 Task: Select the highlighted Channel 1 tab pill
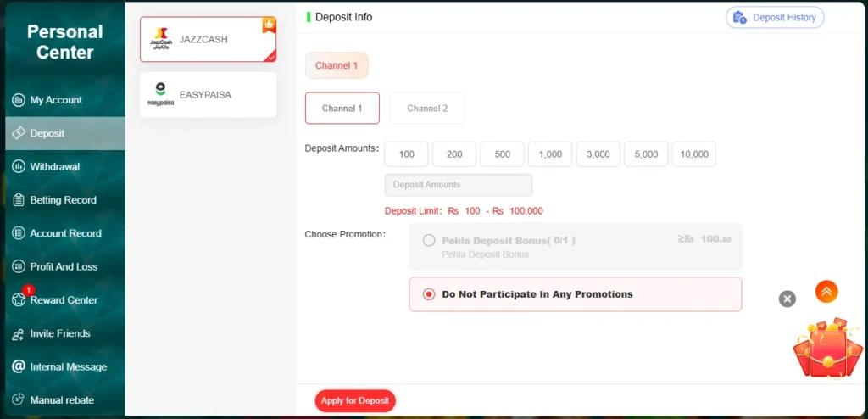coord(337,65)
